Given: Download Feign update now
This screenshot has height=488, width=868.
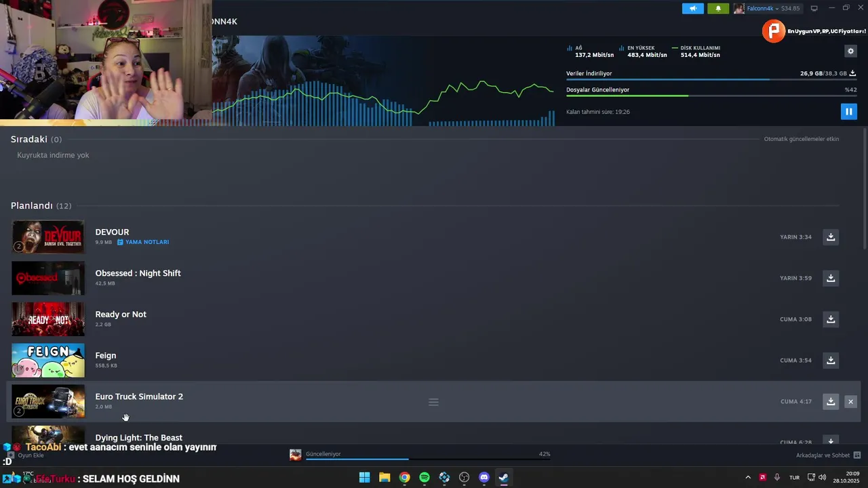Looking at the screenshot, I should pyautogui.click(x=831, y=360).
